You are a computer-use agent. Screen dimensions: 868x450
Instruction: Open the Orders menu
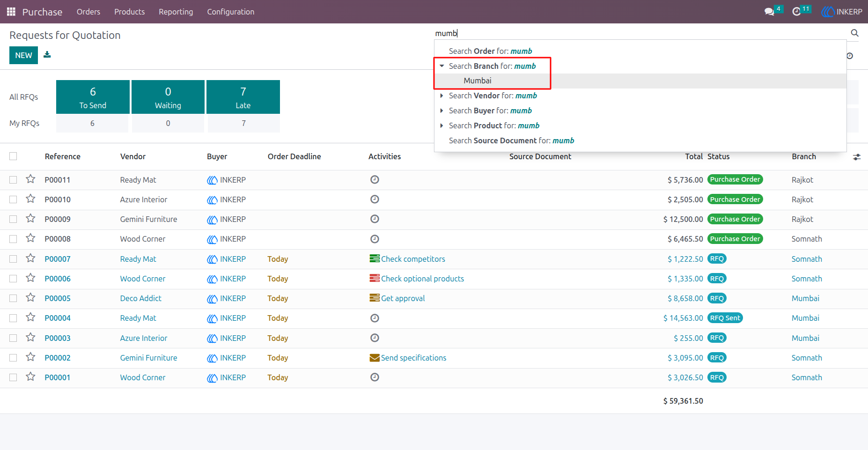(x=88, y=12)
